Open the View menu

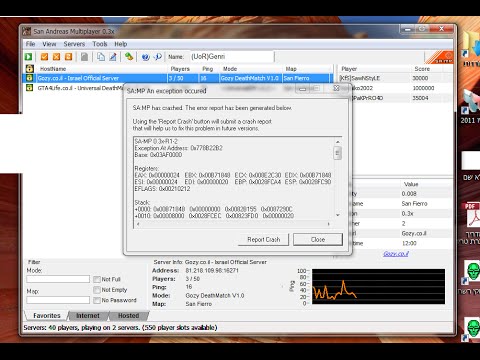[x=49, y=44]
